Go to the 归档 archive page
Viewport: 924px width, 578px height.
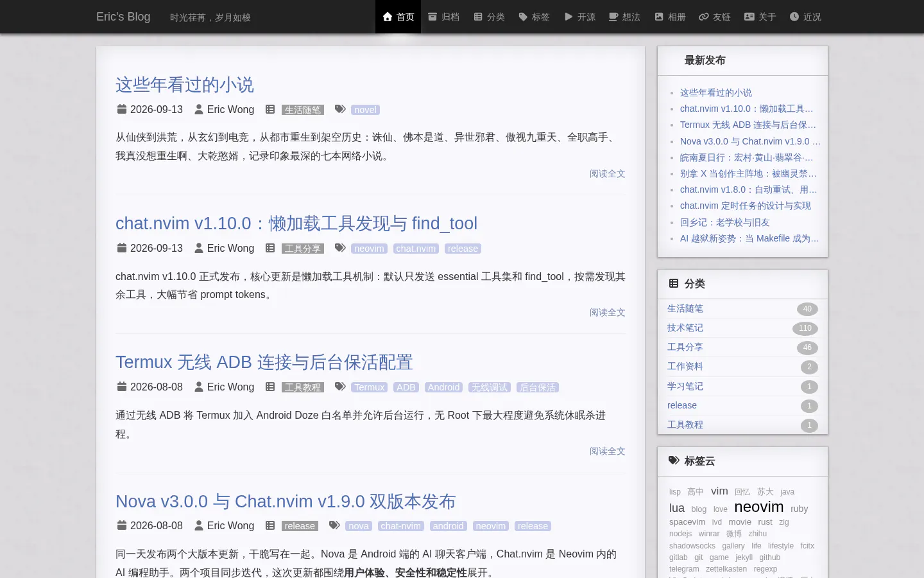pos(443,17)
